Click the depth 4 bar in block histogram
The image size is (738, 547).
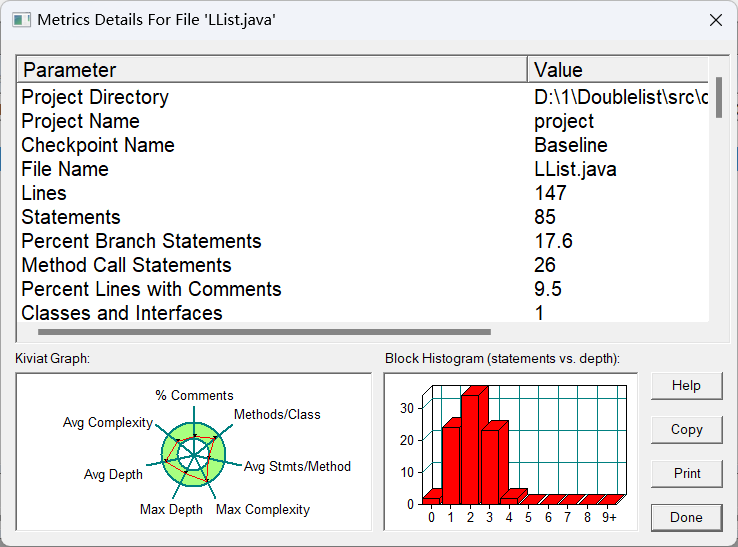[x=510, y=500]
